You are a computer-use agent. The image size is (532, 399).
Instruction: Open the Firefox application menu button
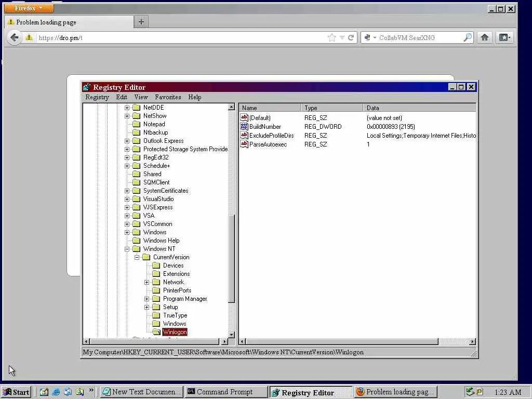(29, 8)
